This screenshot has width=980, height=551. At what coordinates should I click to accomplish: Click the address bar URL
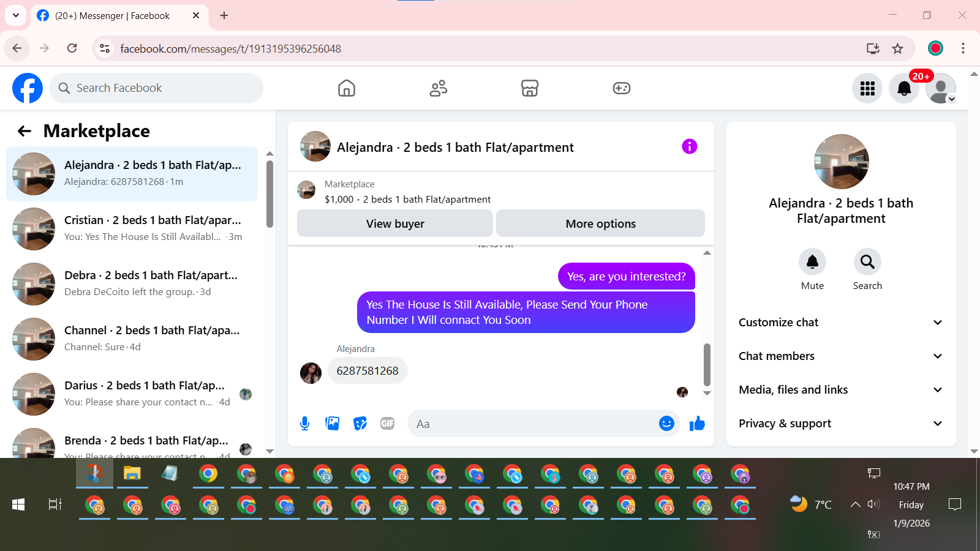coord(230,49)
